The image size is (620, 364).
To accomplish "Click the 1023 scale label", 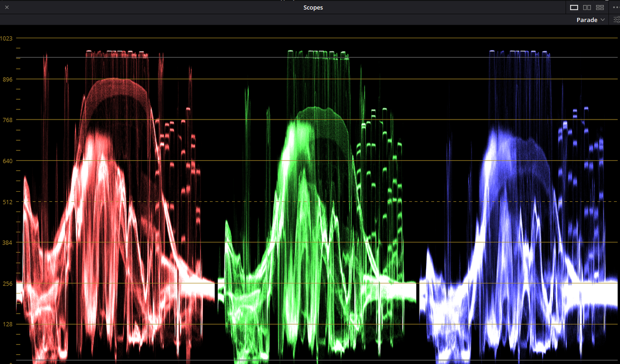I will coord(7,38).
